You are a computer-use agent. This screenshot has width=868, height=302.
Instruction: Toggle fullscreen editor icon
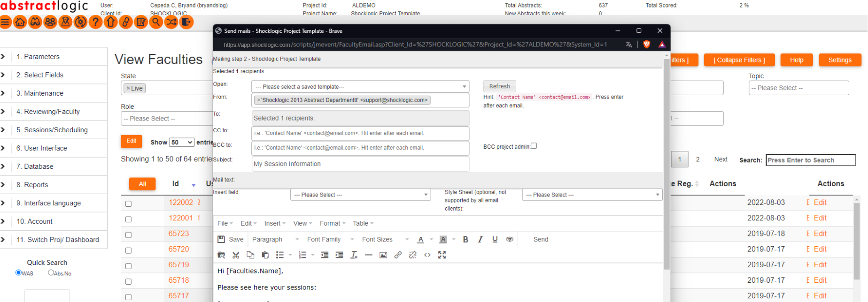[442, 255]
